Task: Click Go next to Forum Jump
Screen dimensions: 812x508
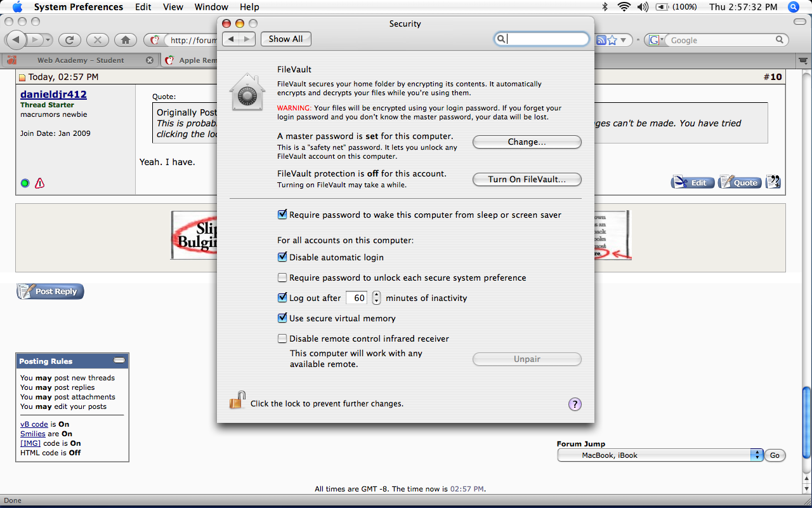Action: coord(775,455)
